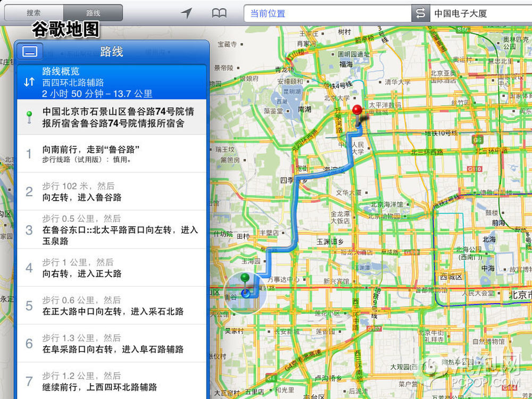Tap the blue current location dot

pos(245,294)
